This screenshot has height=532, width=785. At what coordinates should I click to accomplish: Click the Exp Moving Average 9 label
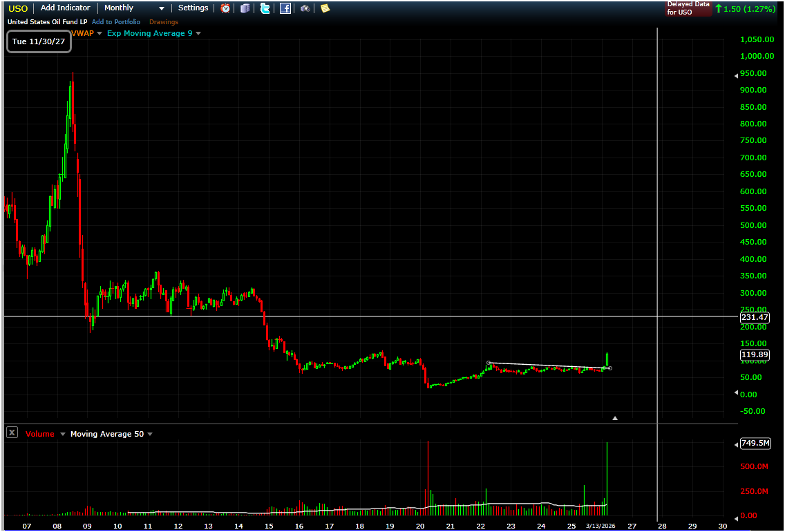point(150,33)
